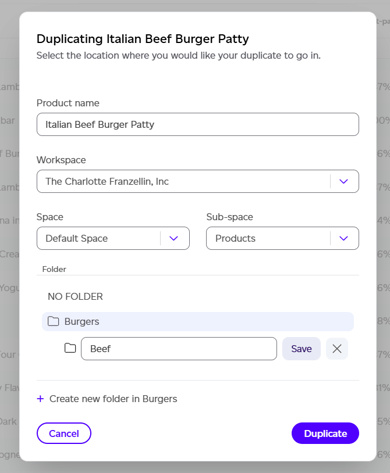Click the Burgers folder icon
The height and width of the screenshot is (473, 390).
[53, 321]
